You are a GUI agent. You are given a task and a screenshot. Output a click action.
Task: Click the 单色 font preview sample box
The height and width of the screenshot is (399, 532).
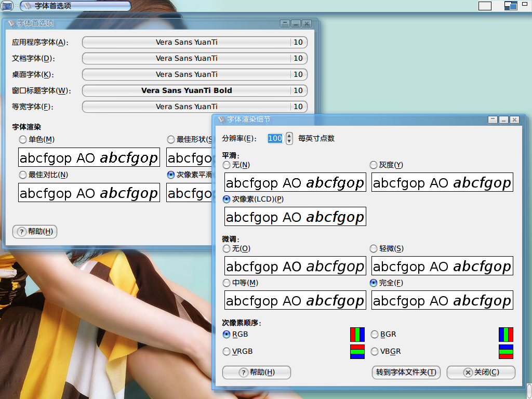pyautogui.click(x=89, y=157)
